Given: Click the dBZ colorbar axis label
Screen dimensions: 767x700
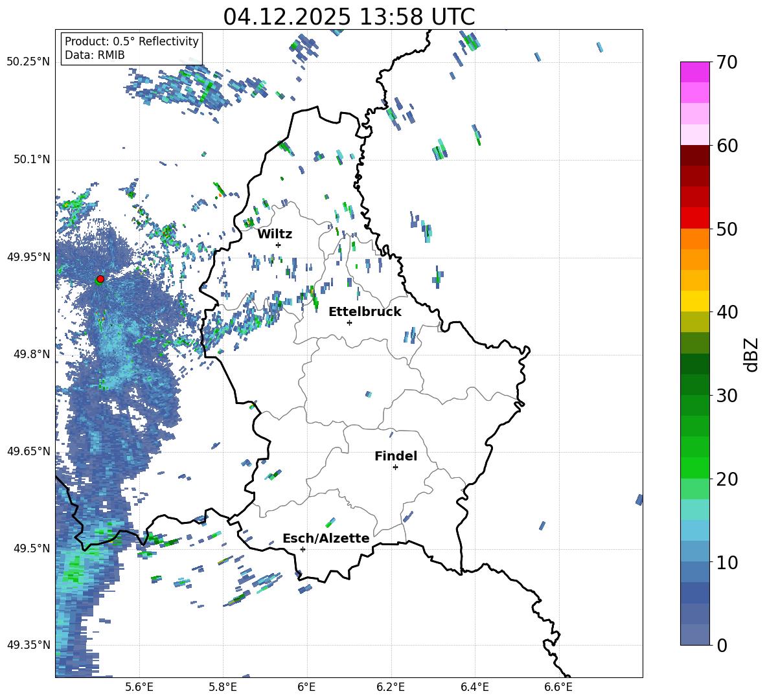Looking at the screenshot, I should tap(752, 354).
